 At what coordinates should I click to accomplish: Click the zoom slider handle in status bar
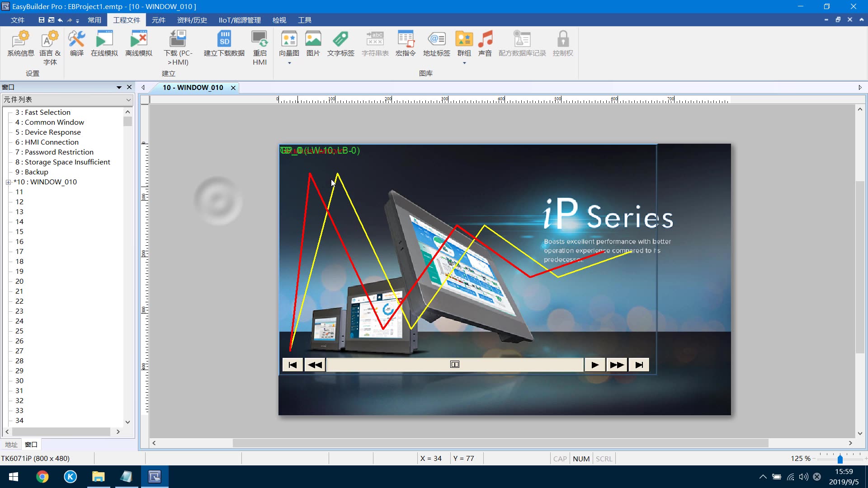click(840, 459)
